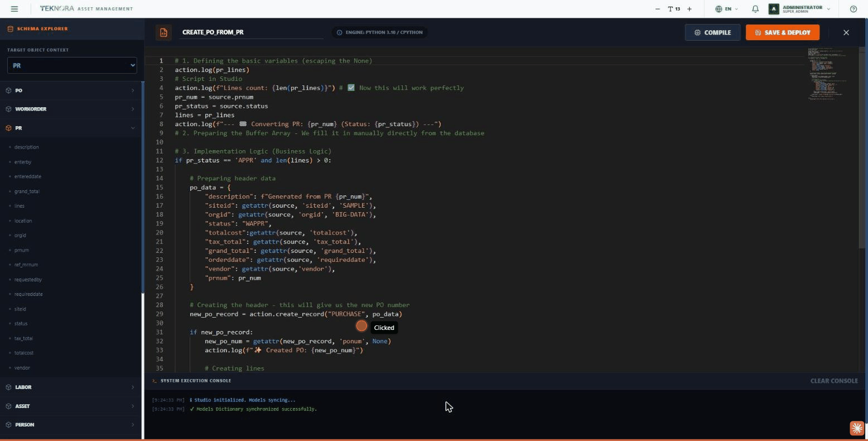
Task: Click the orange assistant icon bottom right
Action: coord(857,428)
